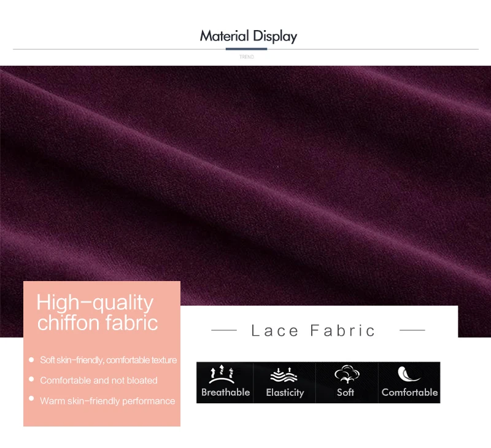This screenshot has height=448, width=491.
Task: Click the Comfortable and not bloated text
Action: 99,380
